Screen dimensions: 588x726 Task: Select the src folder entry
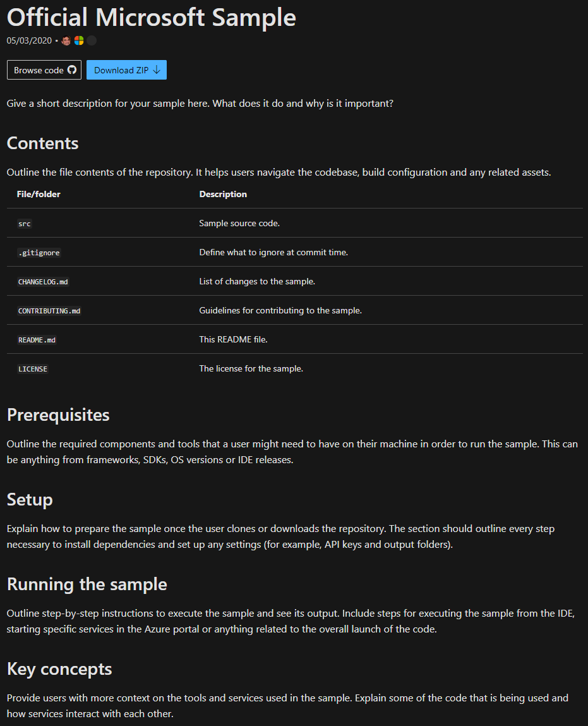click(24, 223)
